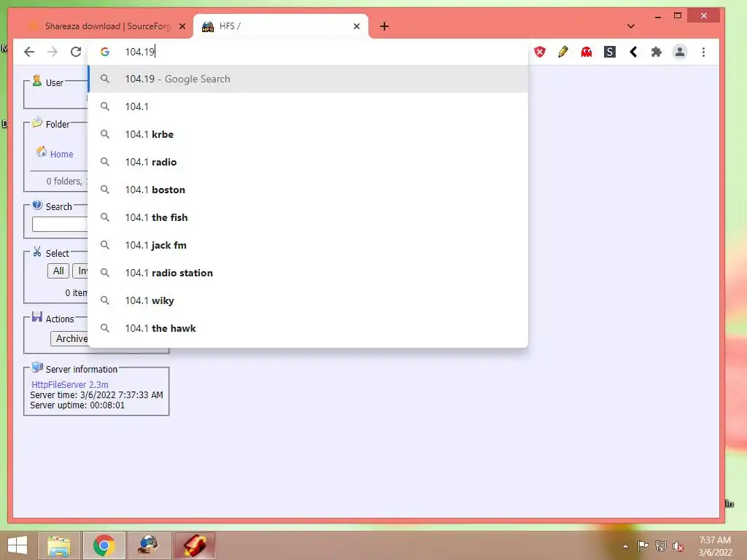This screenshot has width=747, height=560.
Task: Click the red ghost extension icon
Action: [x=587, y=52]
